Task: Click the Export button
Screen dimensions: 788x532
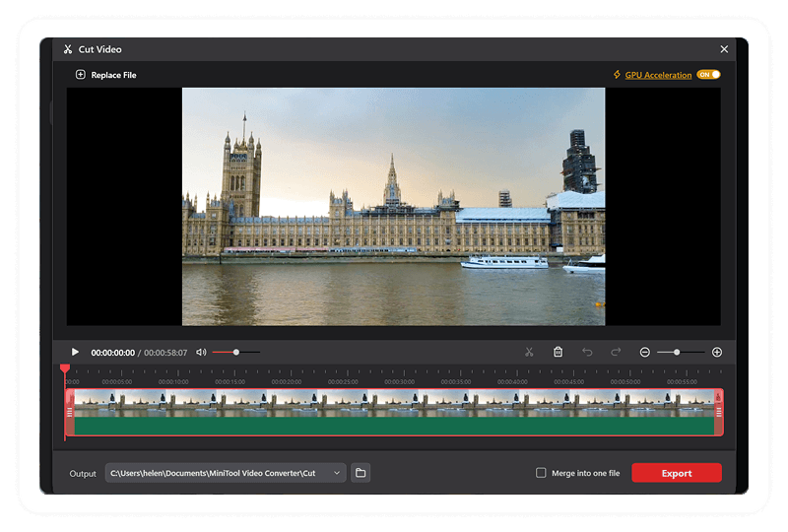Action: tap(677, 473)
